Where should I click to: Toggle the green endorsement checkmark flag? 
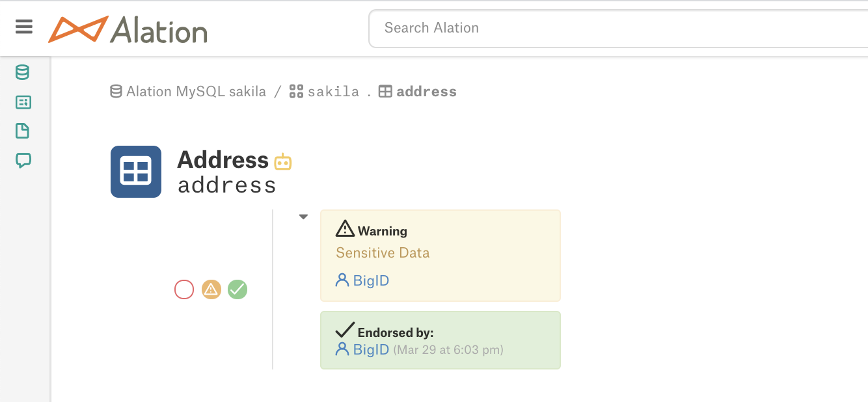point(237,289)
